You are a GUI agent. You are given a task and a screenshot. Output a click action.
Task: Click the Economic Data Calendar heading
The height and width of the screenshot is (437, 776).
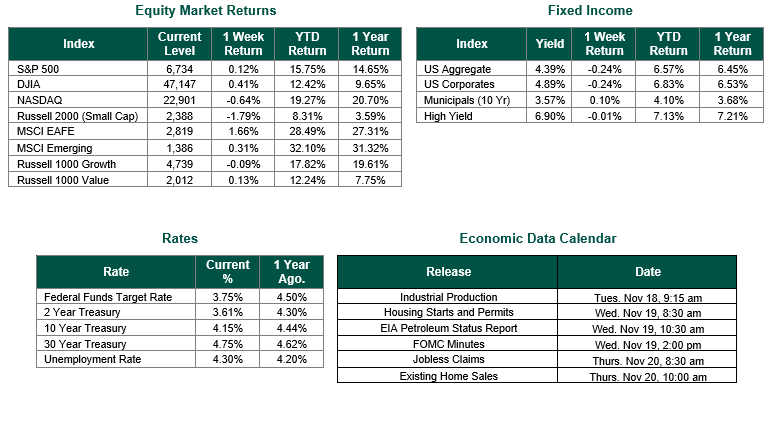tap(537, 239)
